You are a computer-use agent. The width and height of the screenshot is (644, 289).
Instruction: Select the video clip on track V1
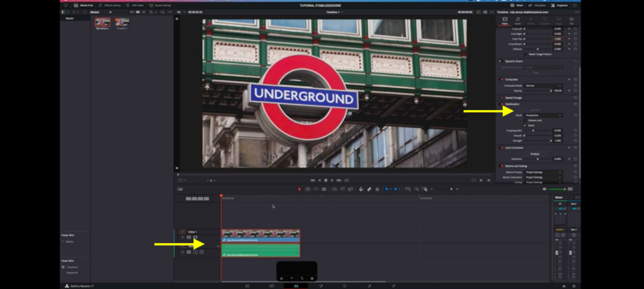tap(260, 236)
